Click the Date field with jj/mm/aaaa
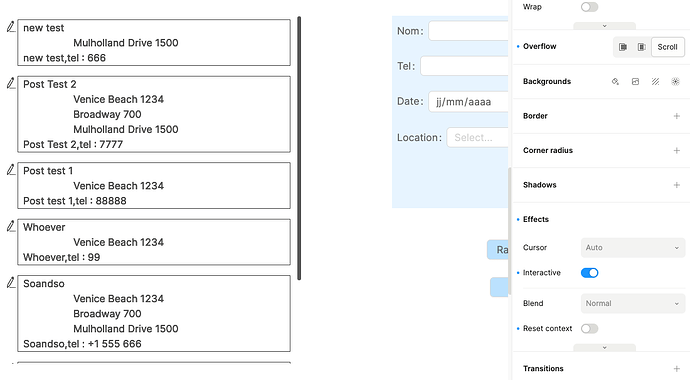 [x=468, y=102]
